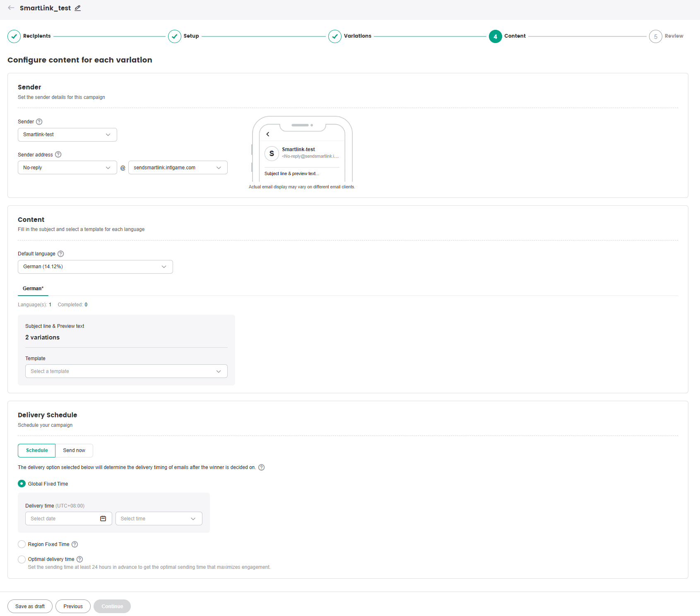
Task: Open the Sender dropdown showing Smartlink-test
Action: pyautogui.click(x=67, y=135)
